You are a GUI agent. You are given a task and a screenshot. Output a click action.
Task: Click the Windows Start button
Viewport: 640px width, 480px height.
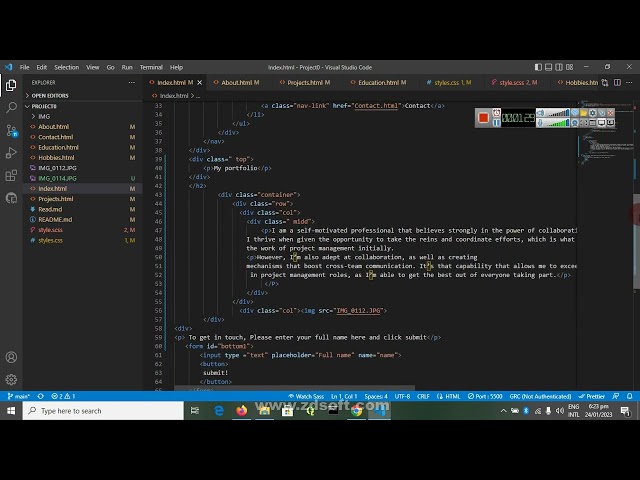point(11,411)
